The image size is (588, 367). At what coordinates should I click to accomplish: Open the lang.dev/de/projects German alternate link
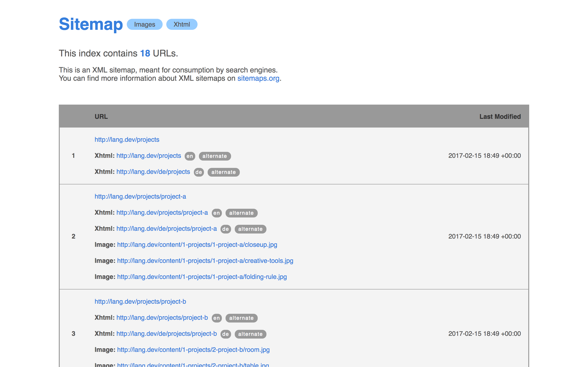153,172
